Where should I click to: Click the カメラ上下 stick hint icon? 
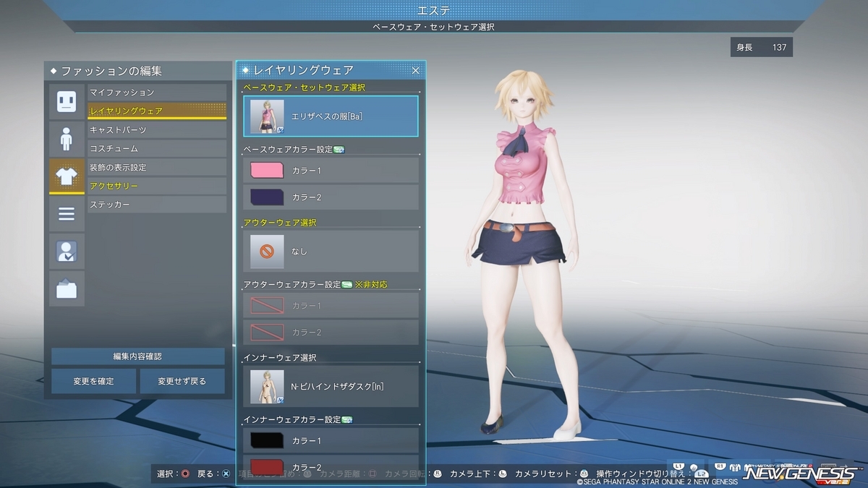pos(503,474)
